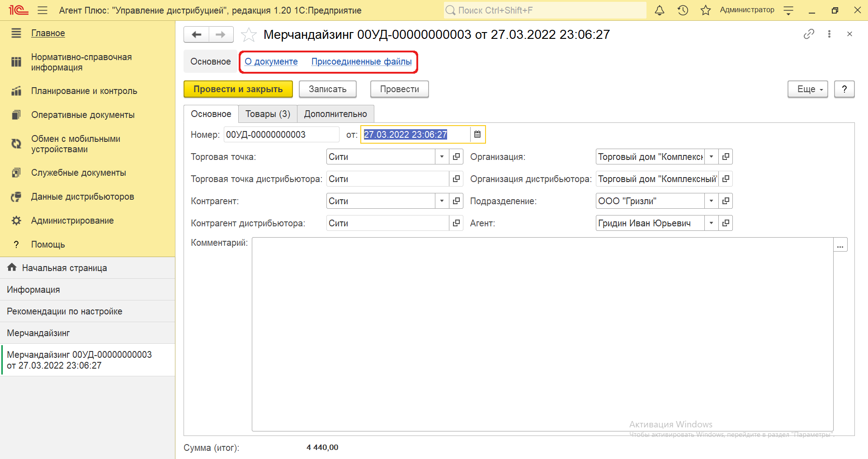Click Администратор user name
This screenshot has height=459, width=868.
(x=747, y=10)
